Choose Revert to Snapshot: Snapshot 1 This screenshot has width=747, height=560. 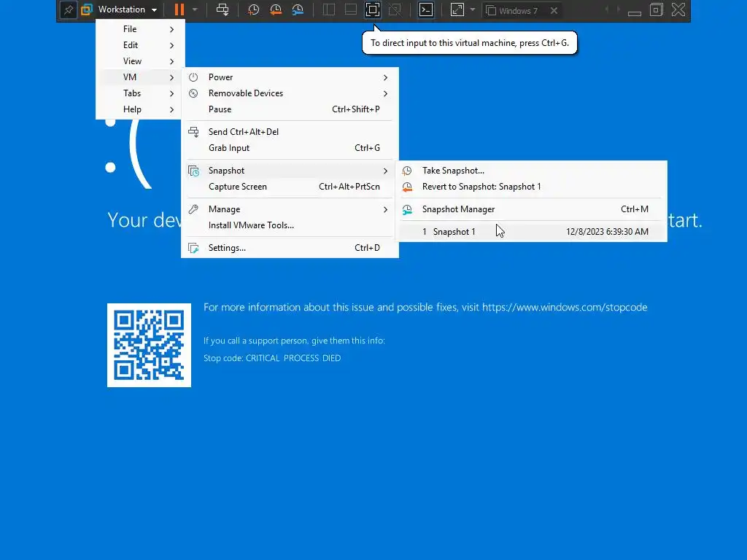coord(531,187)
